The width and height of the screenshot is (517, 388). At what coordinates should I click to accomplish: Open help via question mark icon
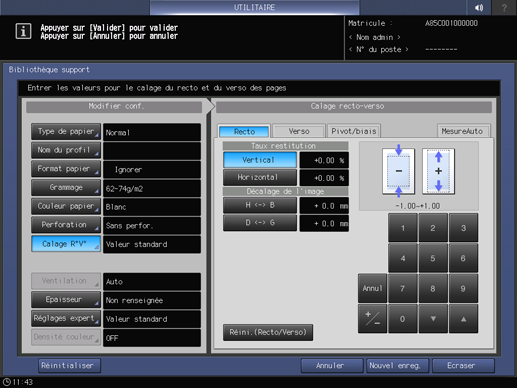click(x=504, y=7)
